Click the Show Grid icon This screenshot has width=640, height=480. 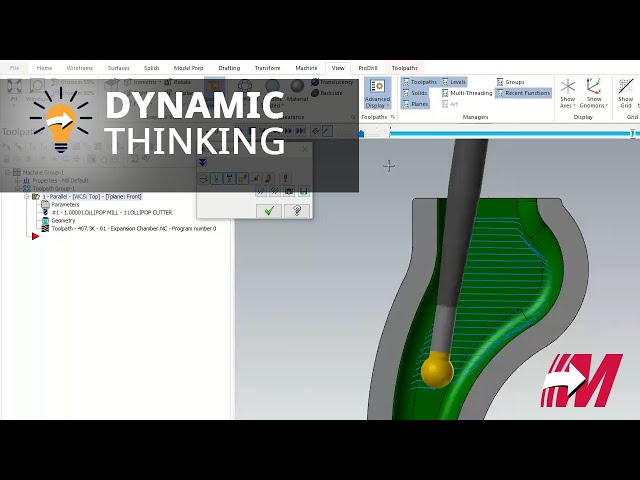point(626,87)
